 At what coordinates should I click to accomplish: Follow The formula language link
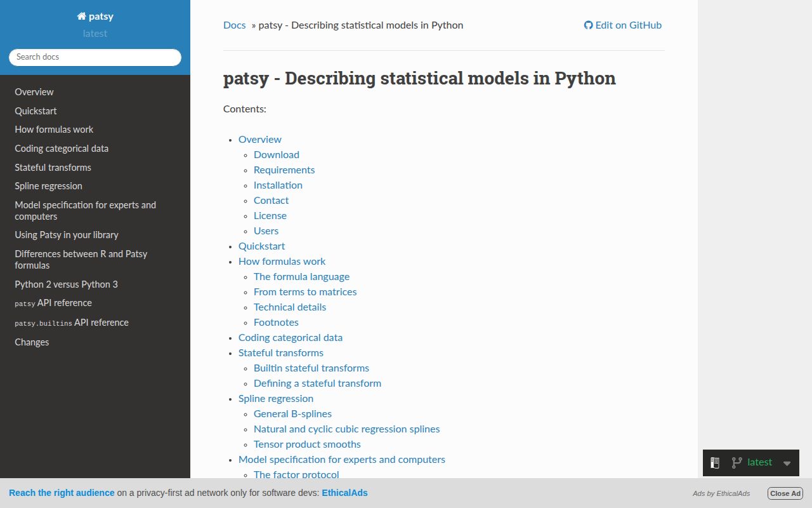(301, 277)
